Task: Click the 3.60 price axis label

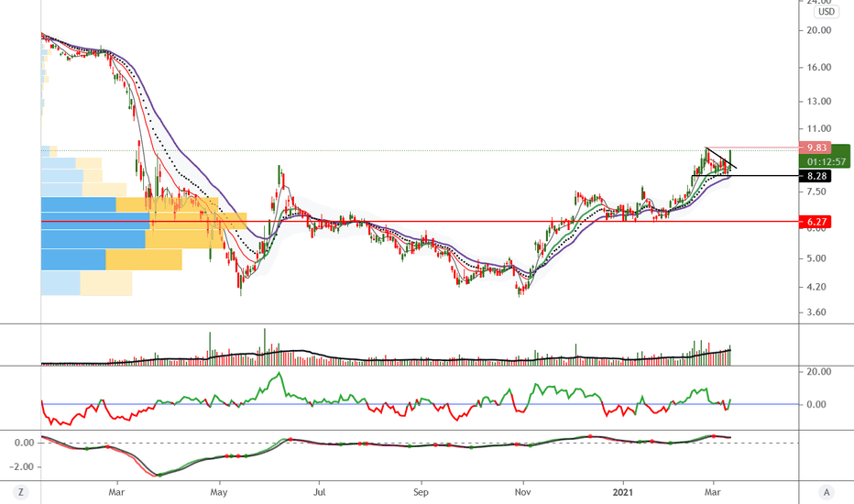Action: tap(816, 312)
